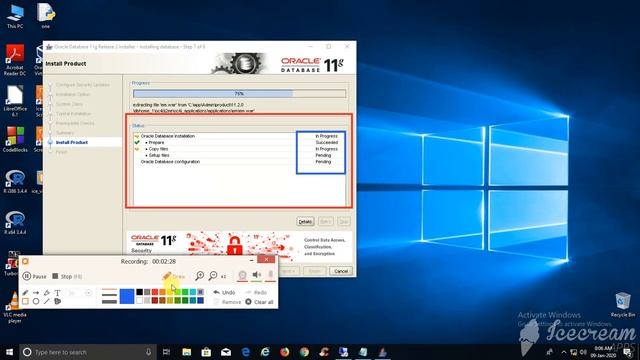Open This PC desktop icon
The width and height of the screenshot is (640, 360).
coord(15,16)
